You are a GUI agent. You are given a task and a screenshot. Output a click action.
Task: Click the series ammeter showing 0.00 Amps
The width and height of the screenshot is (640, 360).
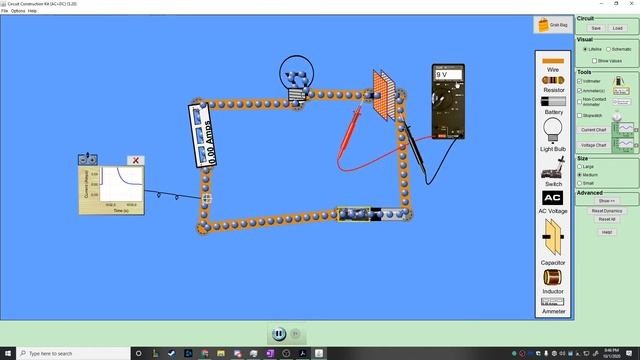(x=202, y=135)
